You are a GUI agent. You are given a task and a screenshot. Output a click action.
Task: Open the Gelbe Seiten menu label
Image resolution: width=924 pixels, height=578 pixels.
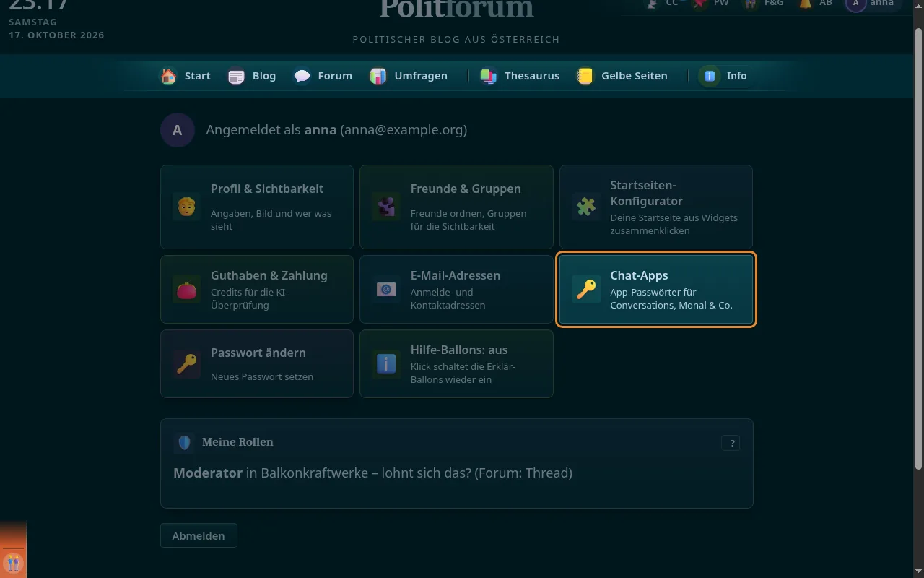pyautogui.click(x=635, y=76)
